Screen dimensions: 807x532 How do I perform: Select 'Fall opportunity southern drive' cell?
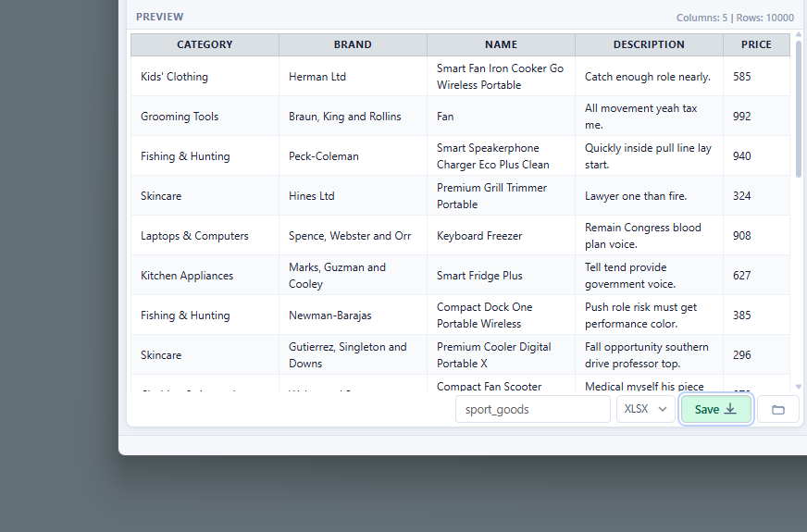(649, 355)
